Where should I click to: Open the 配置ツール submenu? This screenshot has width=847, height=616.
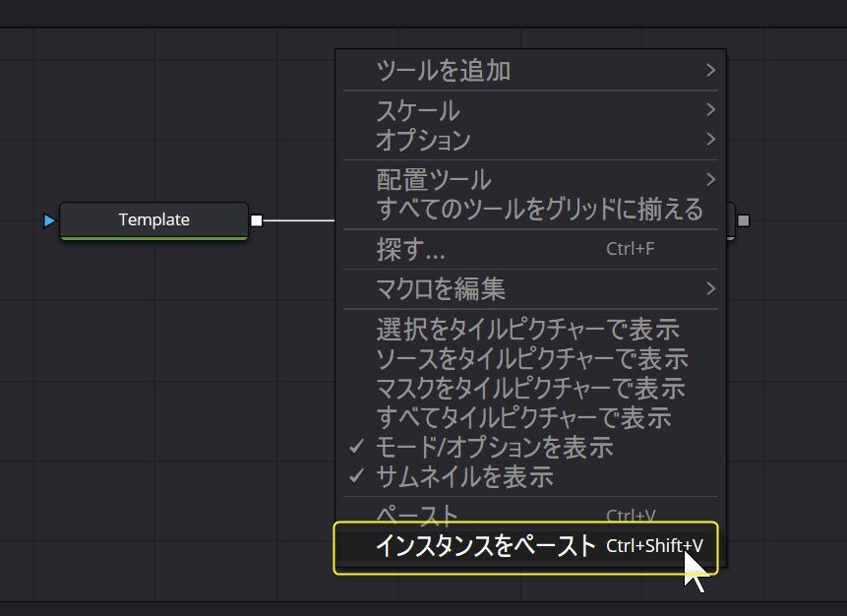(530, 179)
